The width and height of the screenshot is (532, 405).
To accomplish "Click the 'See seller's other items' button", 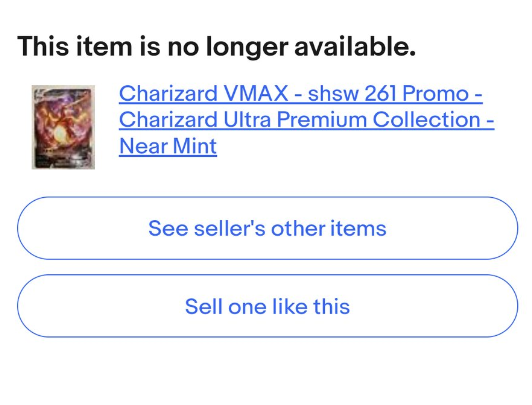I will (267, 228).
